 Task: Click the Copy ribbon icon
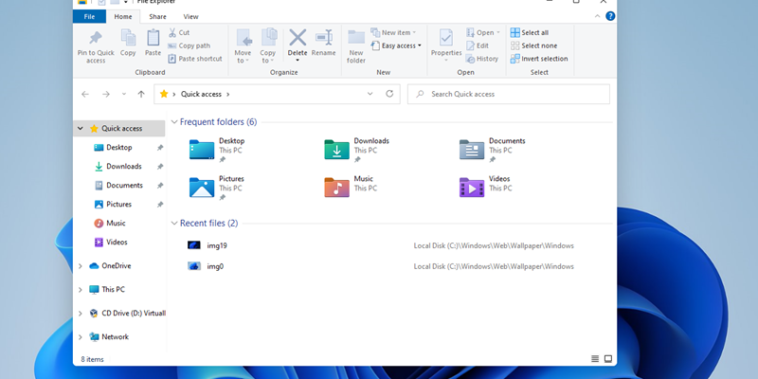128,38
